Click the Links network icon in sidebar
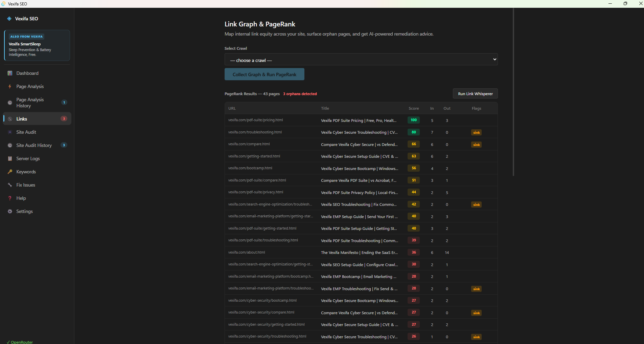This screenshot has width=644, height=344. coord(10,119)
